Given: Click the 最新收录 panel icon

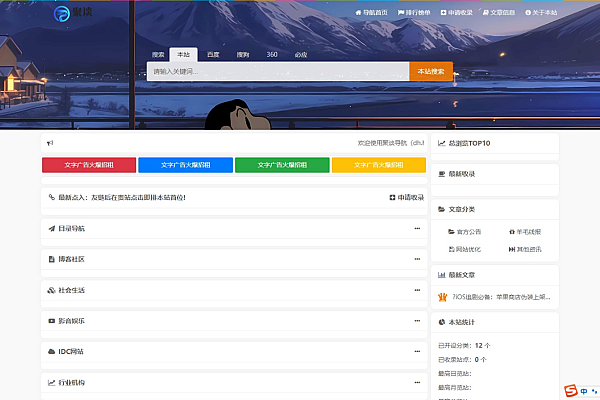Looking at the screenshot, I should pos(442,174).
